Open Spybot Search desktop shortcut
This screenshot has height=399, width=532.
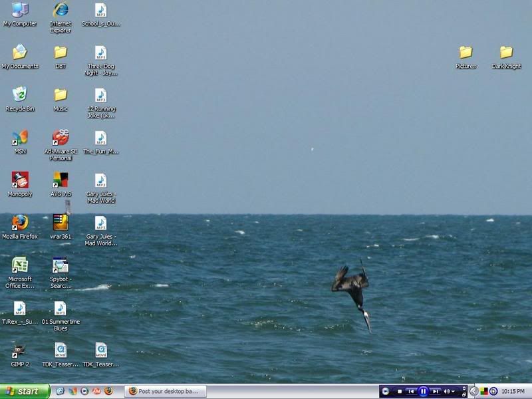(61, 266)
